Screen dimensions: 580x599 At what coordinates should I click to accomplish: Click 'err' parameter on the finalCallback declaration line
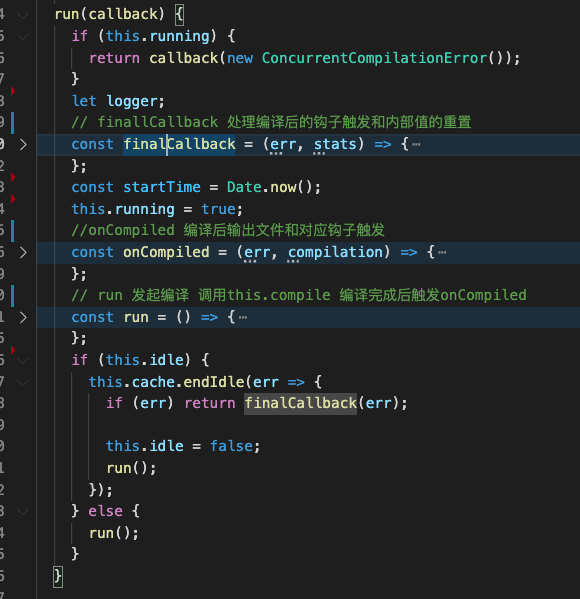pos(283,144)
